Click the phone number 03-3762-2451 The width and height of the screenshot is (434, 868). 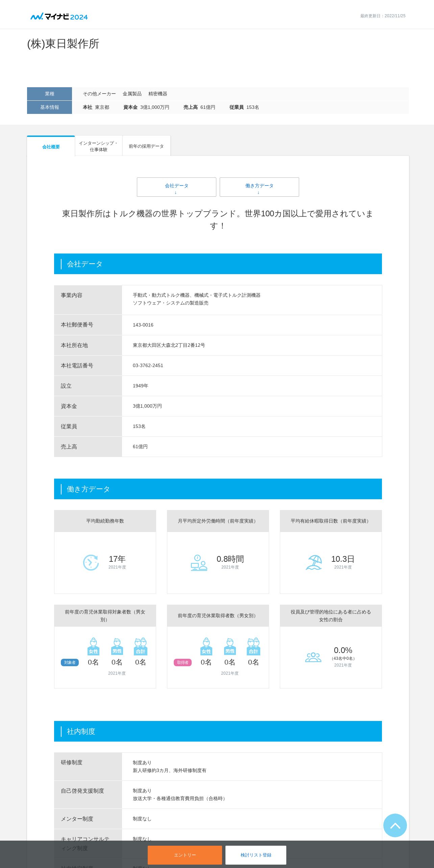point(148,365)
